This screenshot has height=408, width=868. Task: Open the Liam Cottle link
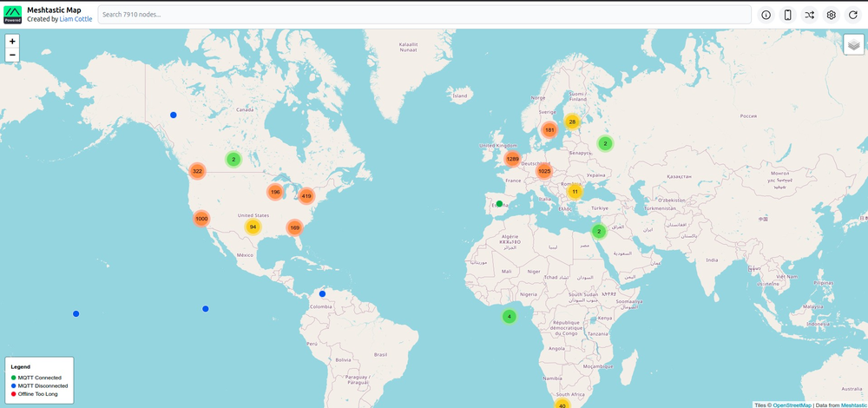click(x=76, y=19)
